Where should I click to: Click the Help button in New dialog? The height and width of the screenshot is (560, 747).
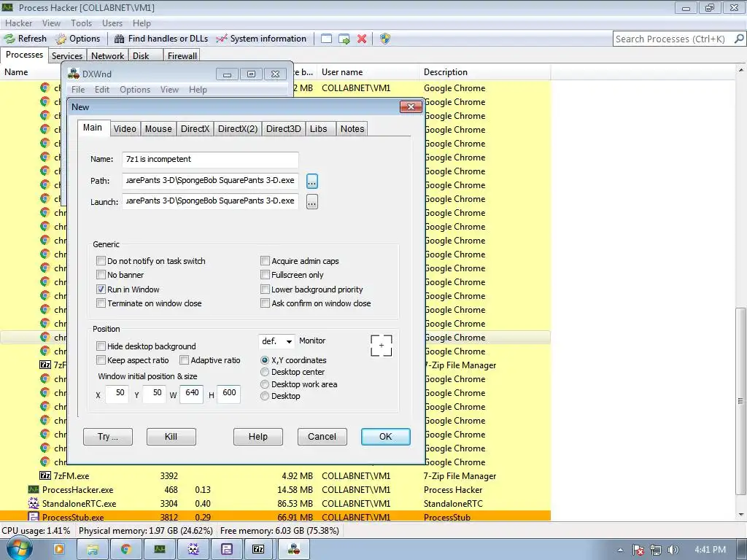[258, 437]
